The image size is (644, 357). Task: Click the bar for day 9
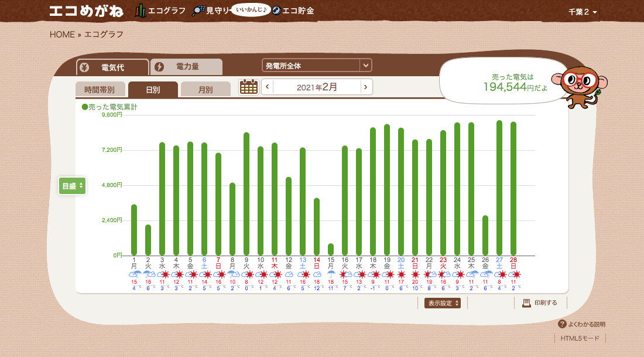click(x=246, y=194)
